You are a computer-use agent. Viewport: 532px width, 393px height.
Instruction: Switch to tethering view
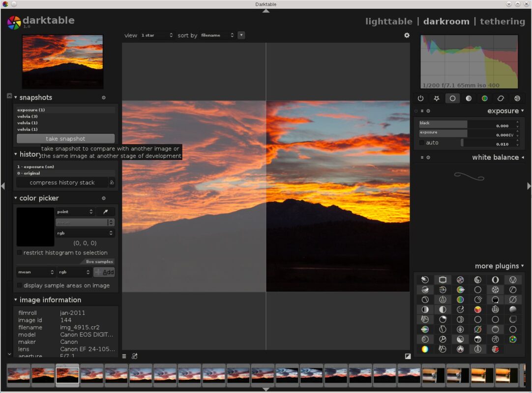pos(502,21)
